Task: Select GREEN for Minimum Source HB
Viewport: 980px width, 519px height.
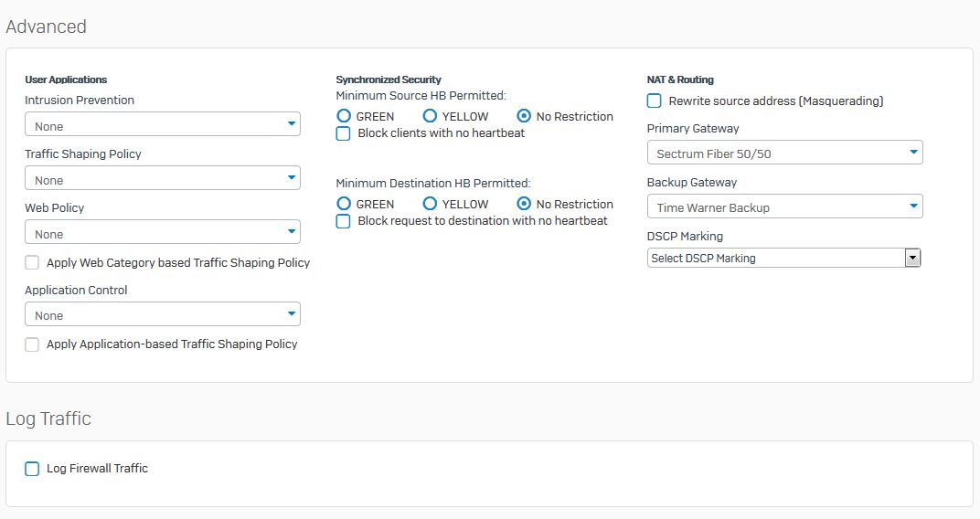Action: click(x=344, y=116)
